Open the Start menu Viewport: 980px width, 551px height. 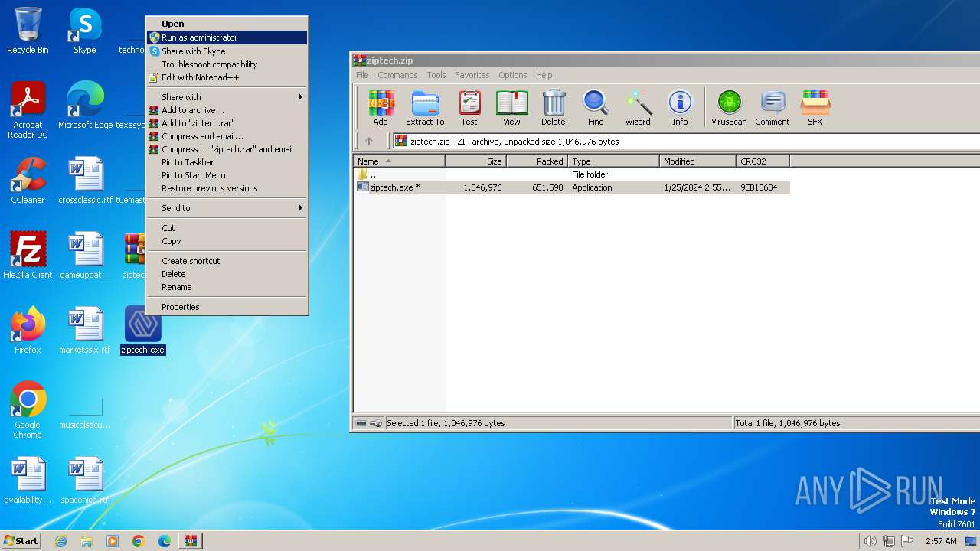point(21,541)
